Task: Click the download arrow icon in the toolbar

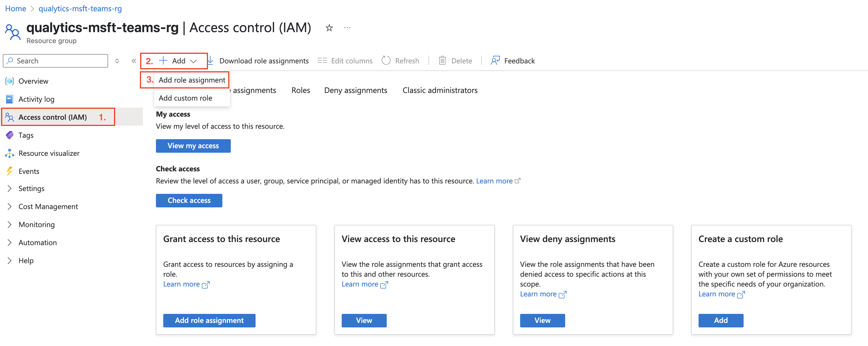Action: pos(211,61)
